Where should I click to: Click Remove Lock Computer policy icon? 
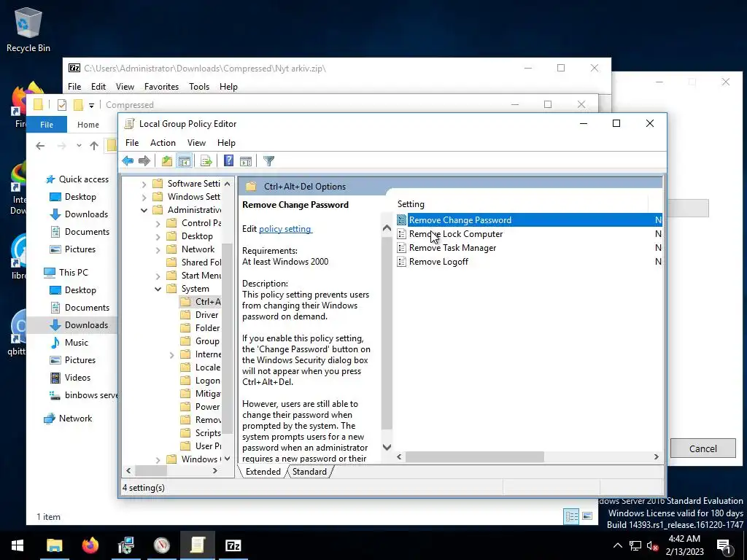[x=402, y=234]
